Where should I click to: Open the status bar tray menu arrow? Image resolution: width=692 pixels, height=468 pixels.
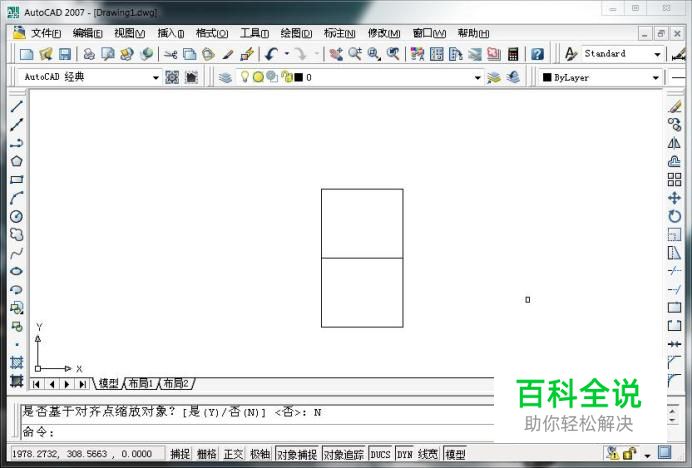pyautogui.click(x=647, y=455)
